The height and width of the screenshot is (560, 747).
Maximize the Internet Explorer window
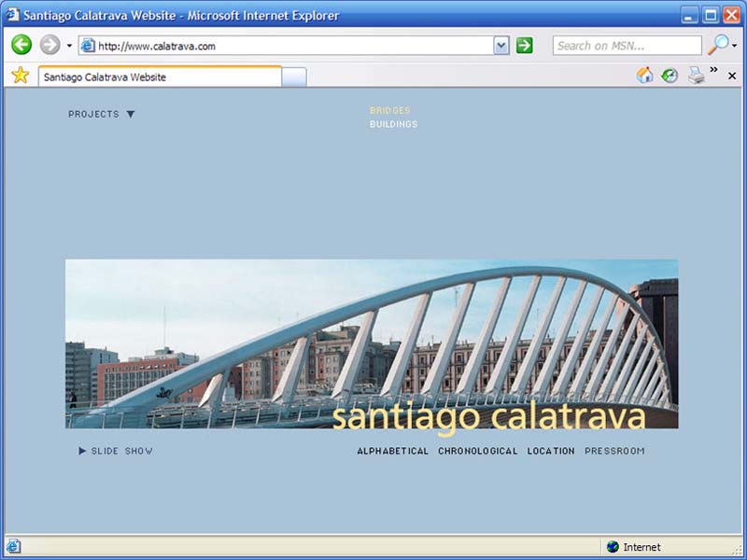(711, 15)
